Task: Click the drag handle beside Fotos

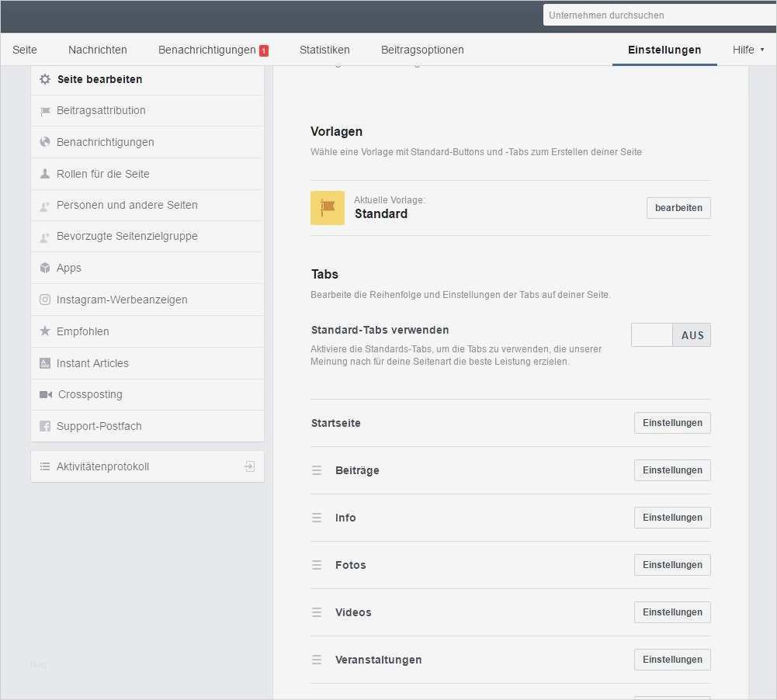Action: pos(317,565)
